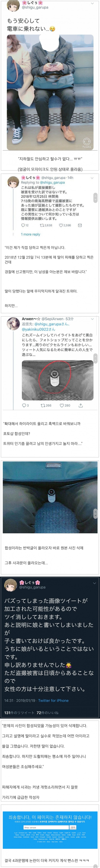
Task: Open the chevron on the dark apology tweet
Action: 94,583
